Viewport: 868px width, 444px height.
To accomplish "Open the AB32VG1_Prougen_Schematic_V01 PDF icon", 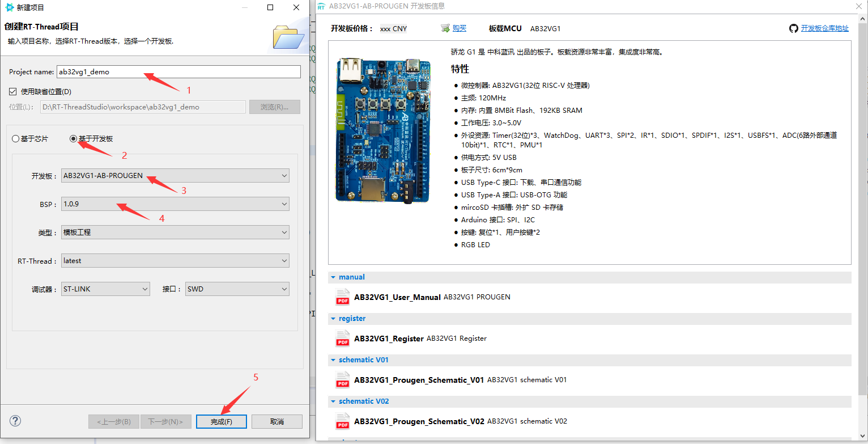I will [343, 380].
